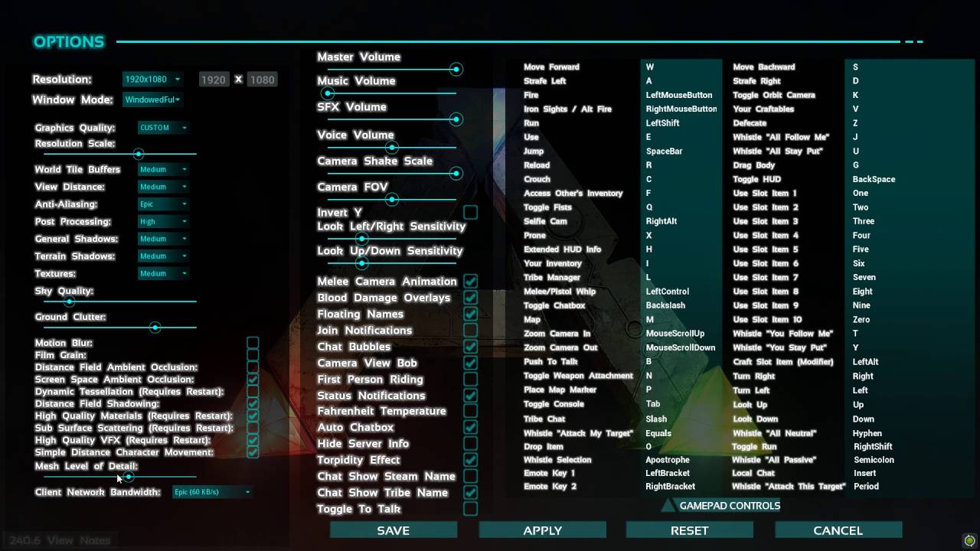Viewport: 980px width, 551px height.
Task: Toggle Chat Bubbles checkbox
Action: [470, 347]
